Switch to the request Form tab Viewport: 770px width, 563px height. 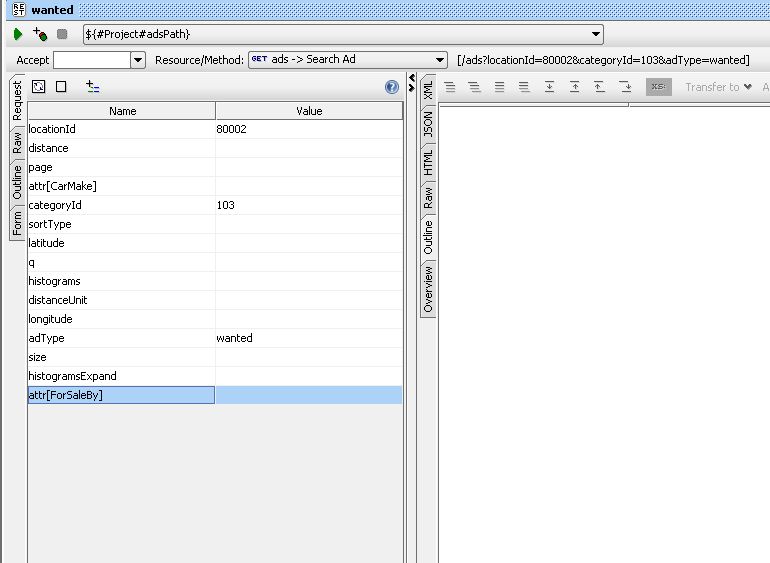coord(17,224)
